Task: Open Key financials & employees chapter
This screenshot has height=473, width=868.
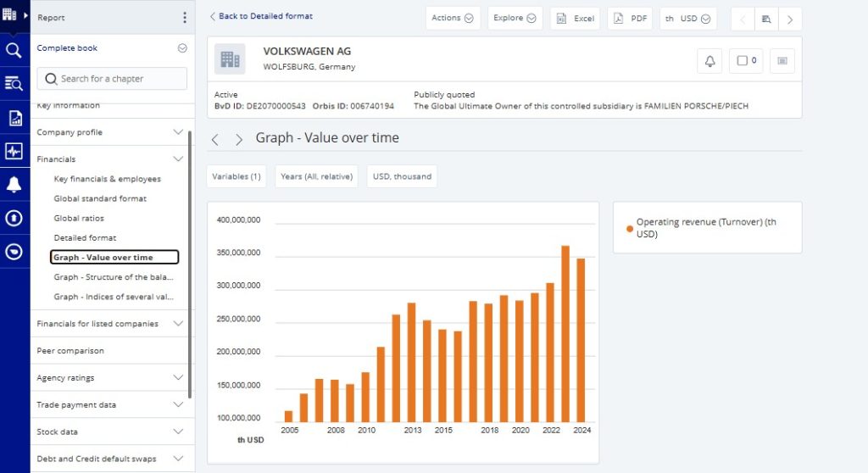Action: [x=108, y=179]
